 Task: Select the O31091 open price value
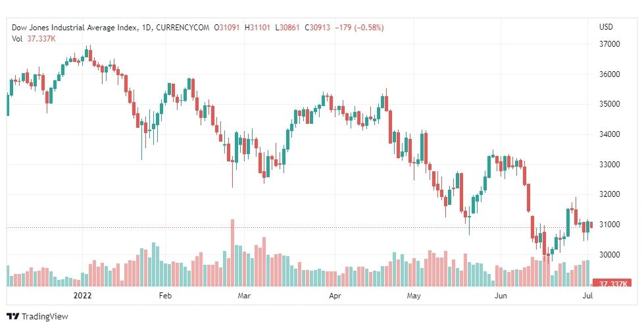[228, 27]
